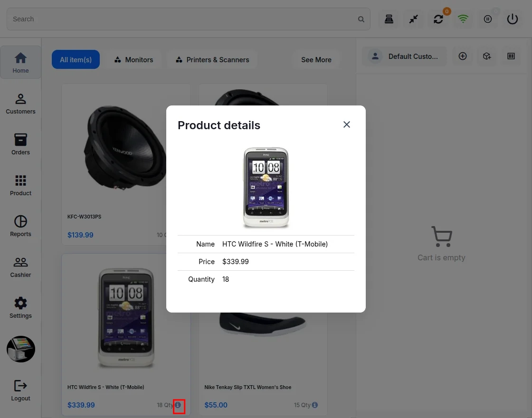Viewport: 532px width, 418px height.
Task: Click the $55.00 price text
Action: pos(216,405)
